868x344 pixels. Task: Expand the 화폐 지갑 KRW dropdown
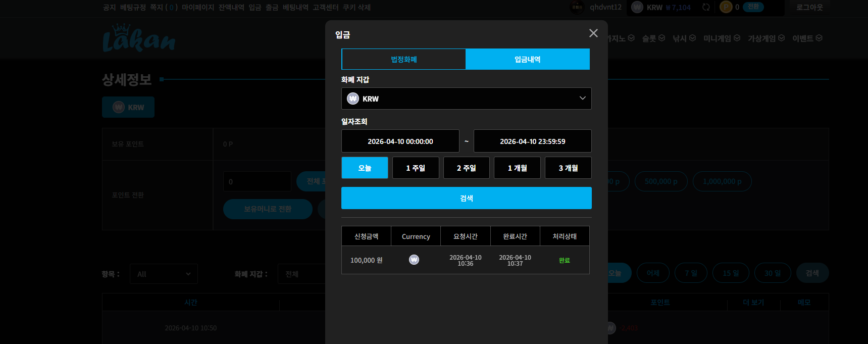(x=467, y=99)
